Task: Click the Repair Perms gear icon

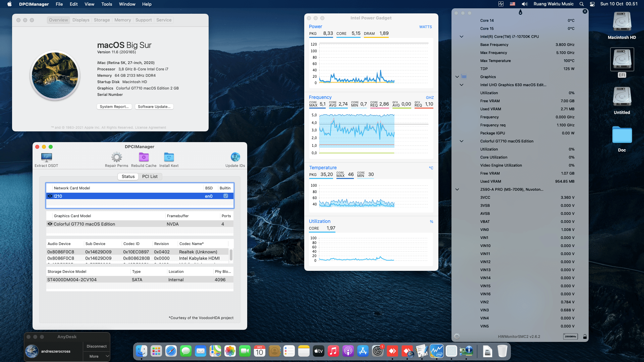Action: pos(116,157)
